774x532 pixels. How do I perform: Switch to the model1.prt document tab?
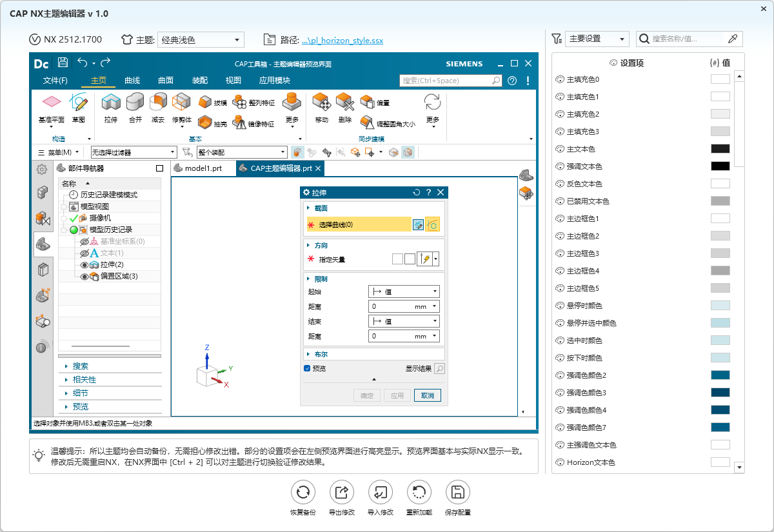203,168
